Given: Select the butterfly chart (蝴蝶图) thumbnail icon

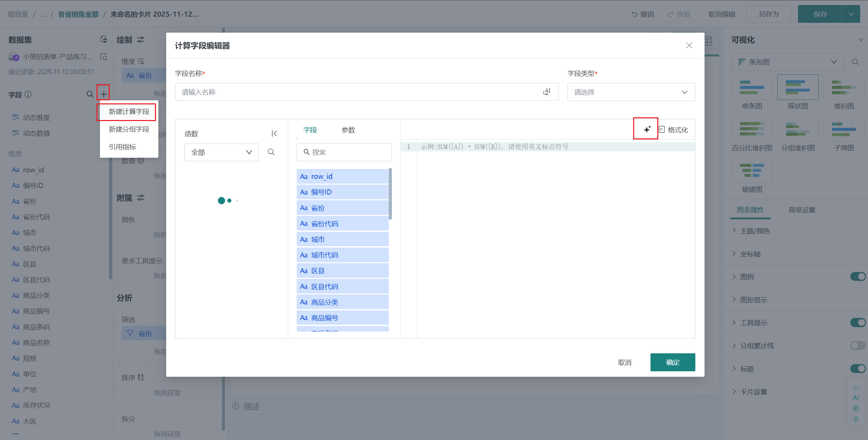Looking at the screenshot, I should pyautogui.click(x=752, y=170).
